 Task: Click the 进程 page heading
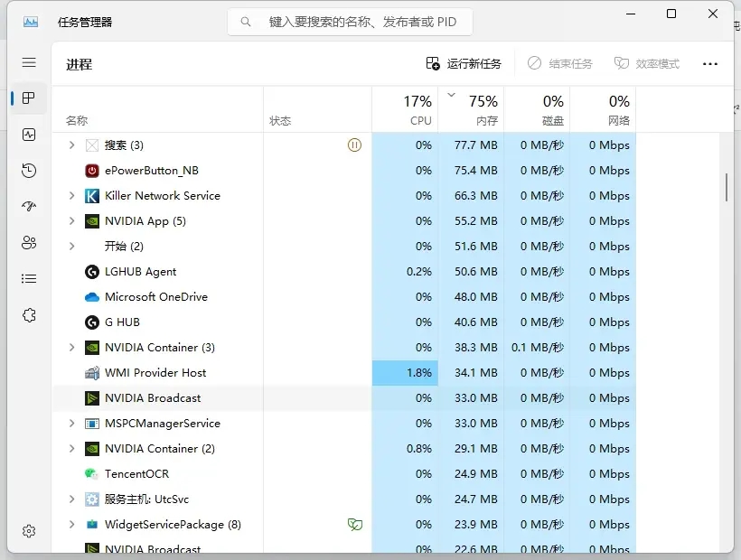79,64
